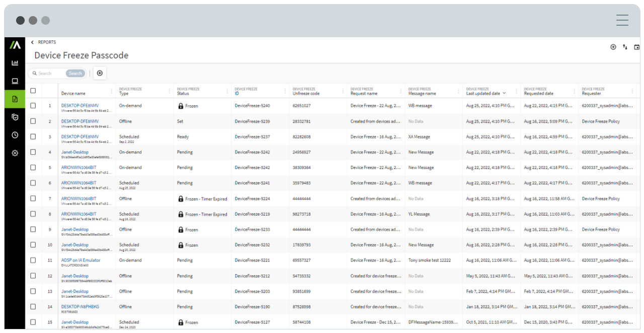Go back to REPORTS
Image resolution: width=644 pixels, height=333 pixels.
47,42
